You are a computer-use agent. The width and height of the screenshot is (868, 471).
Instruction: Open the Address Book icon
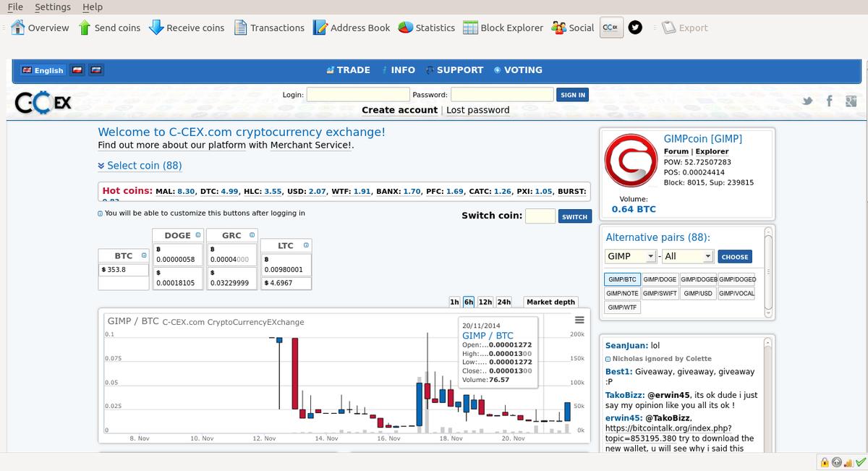point(320,27)
